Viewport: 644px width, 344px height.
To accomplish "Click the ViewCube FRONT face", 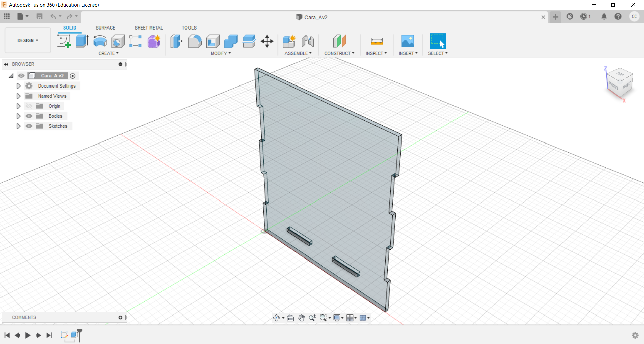I will click(x=613, y=85).
